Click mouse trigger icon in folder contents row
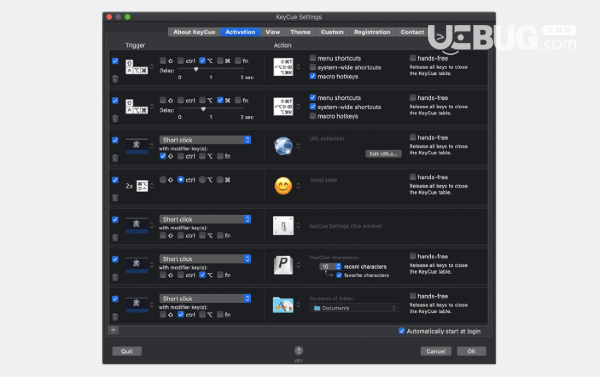 (137, 305)
